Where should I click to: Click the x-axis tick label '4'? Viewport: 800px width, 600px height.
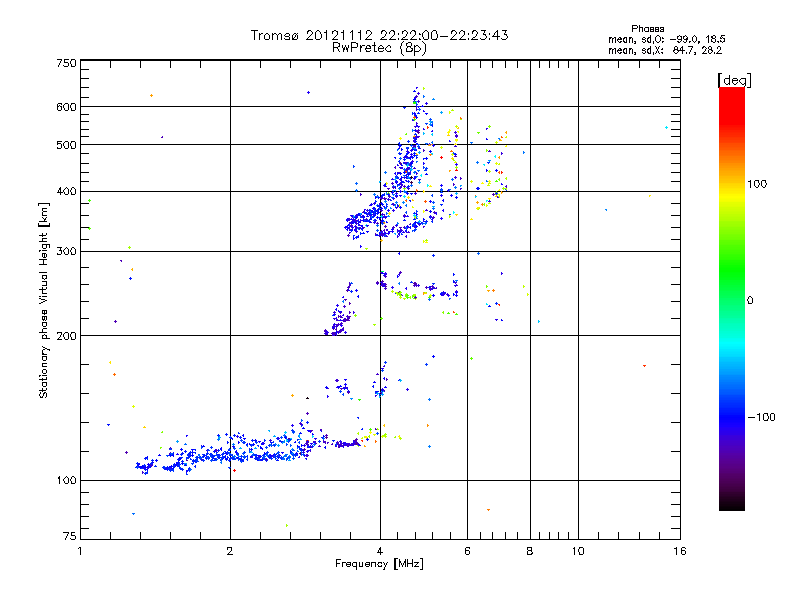click(380, 551)
